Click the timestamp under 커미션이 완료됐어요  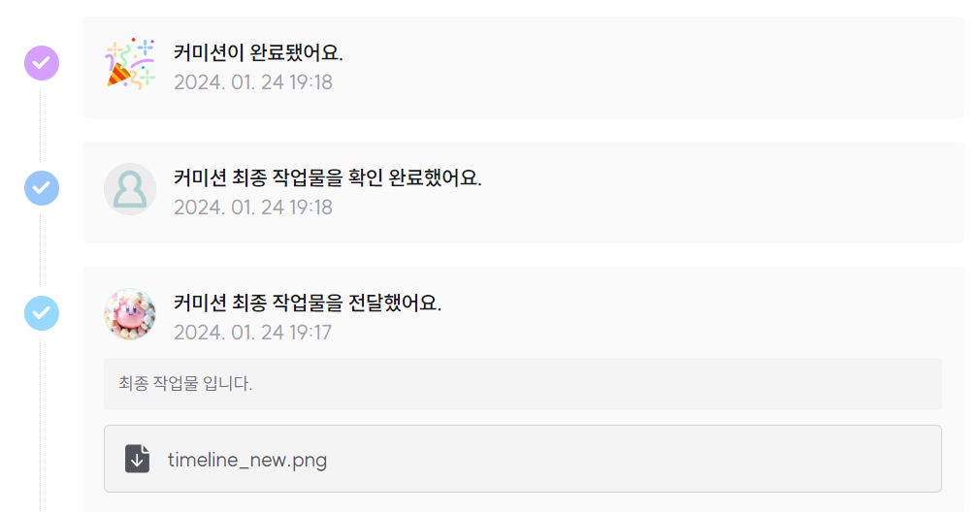252,82
